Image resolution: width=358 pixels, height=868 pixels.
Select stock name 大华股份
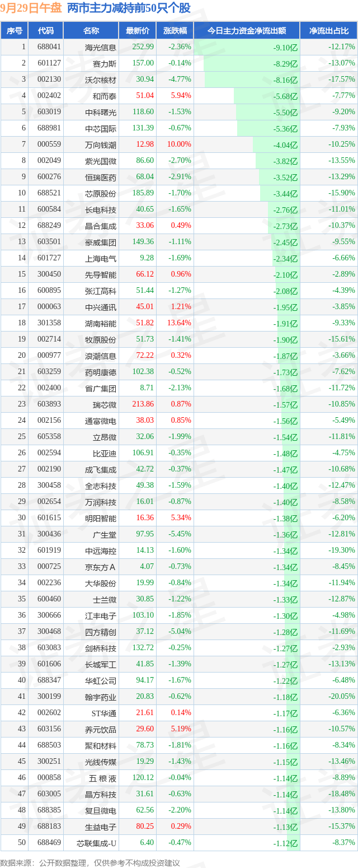[x=101, y=583]
